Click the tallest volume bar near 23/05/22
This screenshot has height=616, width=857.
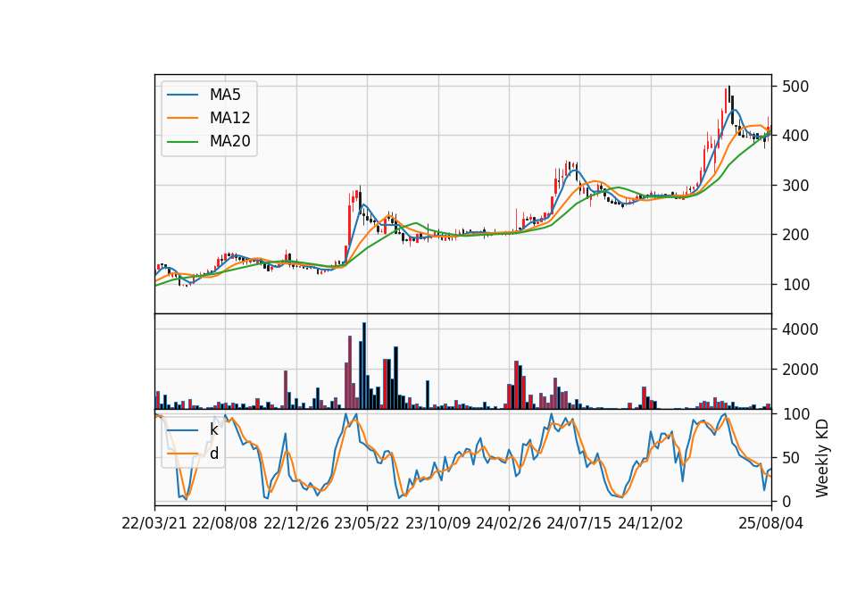(364, 366)
